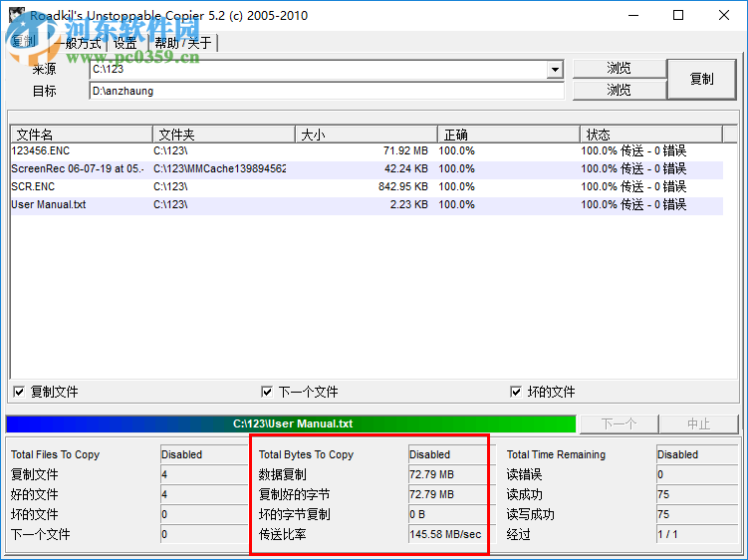Expand the 来源 path dropdown arrow
The width and height of the screenshot is (748, 560).
[x=555, y=70]
